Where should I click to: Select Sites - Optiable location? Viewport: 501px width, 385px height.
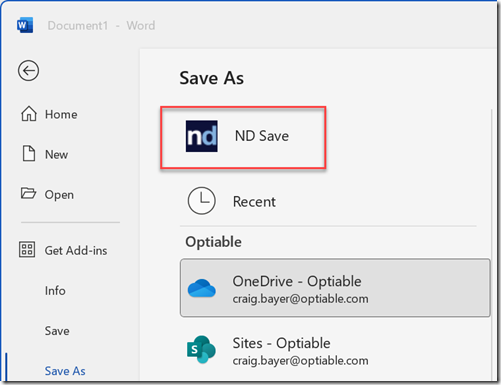pyautogui.click(x=335, y=350)
